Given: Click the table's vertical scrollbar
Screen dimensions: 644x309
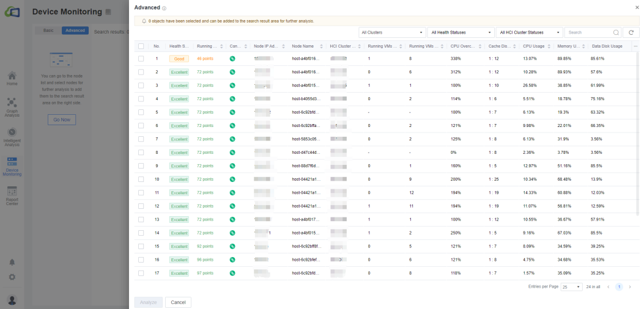Looking at the screenshot, I should (x=638, y=134).
